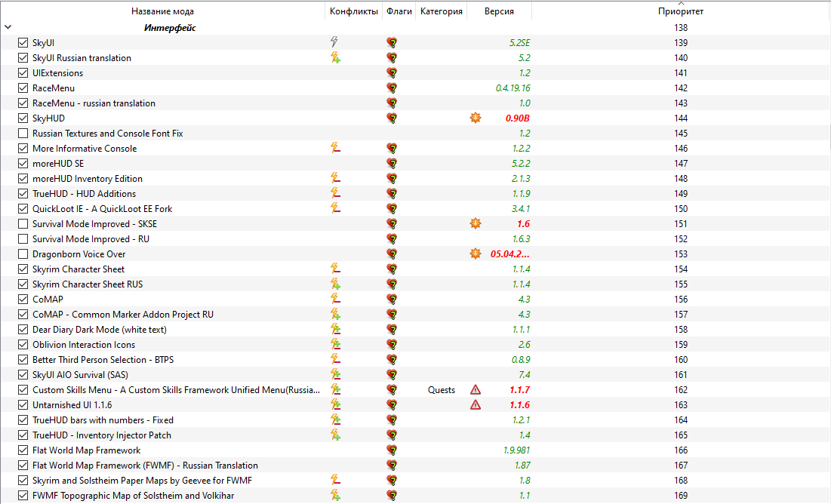
Task: Click warning triangle icon for Untarnished UI
Action: click(x=476, y=405)
